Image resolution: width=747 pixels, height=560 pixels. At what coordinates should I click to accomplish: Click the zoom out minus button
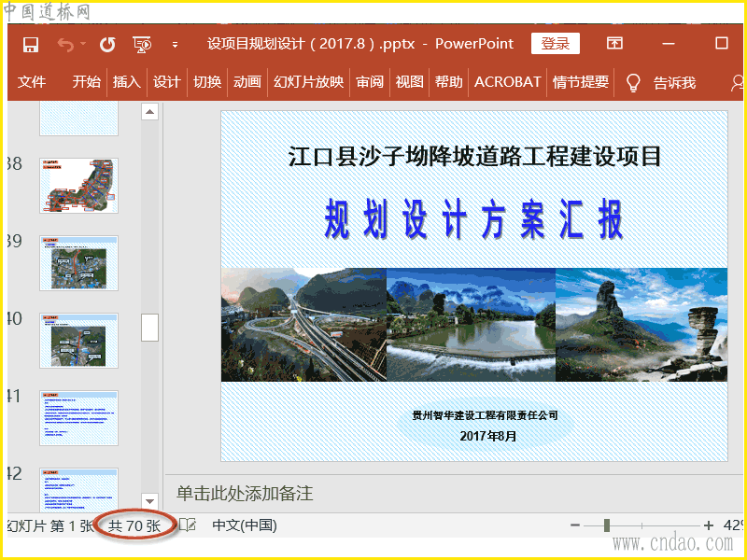coord(575,525)
